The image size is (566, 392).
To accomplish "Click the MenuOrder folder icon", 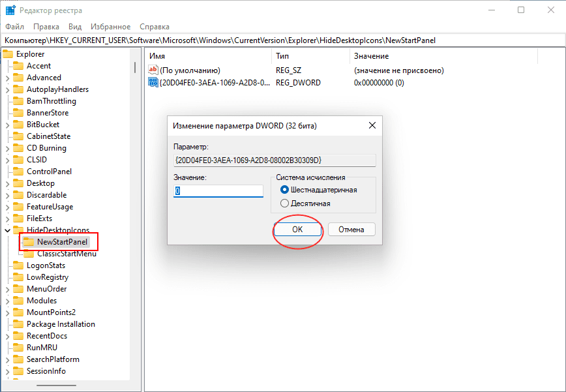I will coord(18,289).
